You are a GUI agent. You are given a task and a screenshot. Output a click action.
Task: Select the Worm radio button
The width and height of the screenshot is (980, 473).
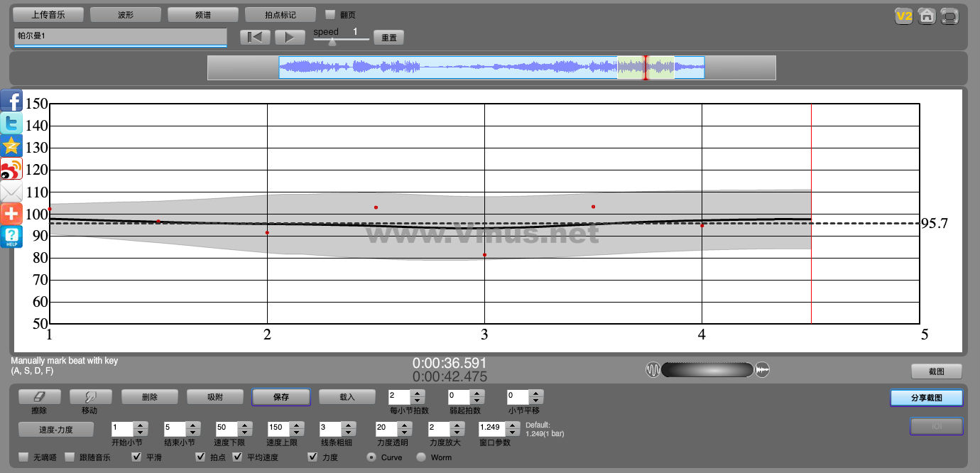(x=421, y=457)
